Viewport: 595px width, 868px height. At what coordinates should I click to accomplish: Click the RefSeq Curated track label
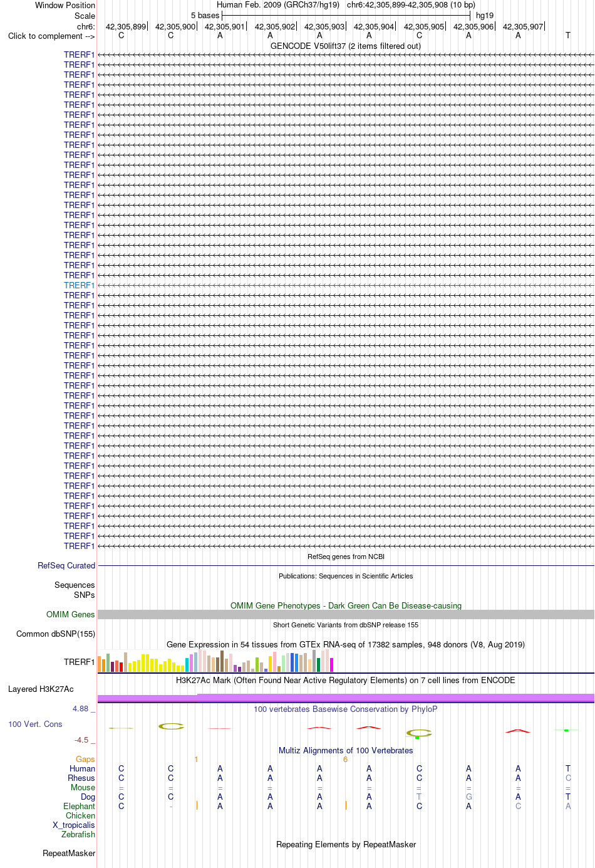click(66, 565)
